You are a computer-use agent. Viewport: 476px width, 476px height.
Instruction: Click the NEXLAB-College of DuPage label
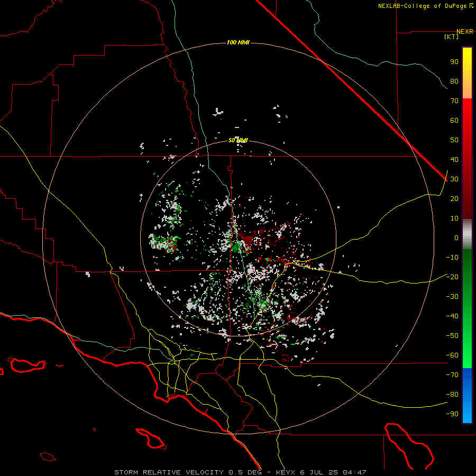click(x=422, y=6)
